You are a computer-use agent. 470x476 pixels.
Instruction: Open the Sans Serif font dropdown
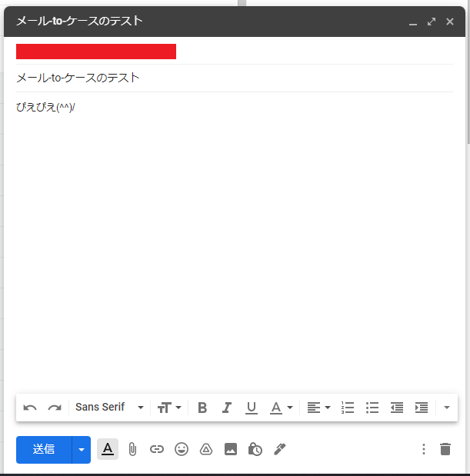click(x=109, y=407)
